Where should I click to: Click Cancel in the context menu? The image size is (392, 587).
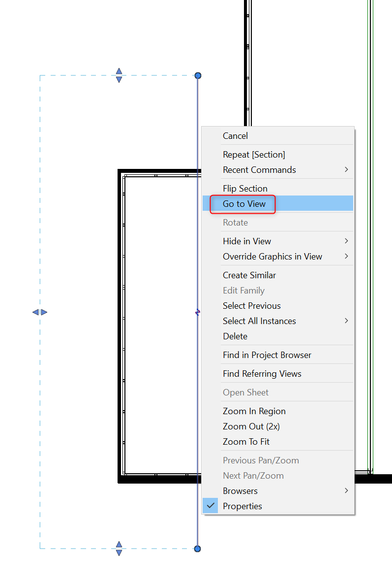point(277,136)
